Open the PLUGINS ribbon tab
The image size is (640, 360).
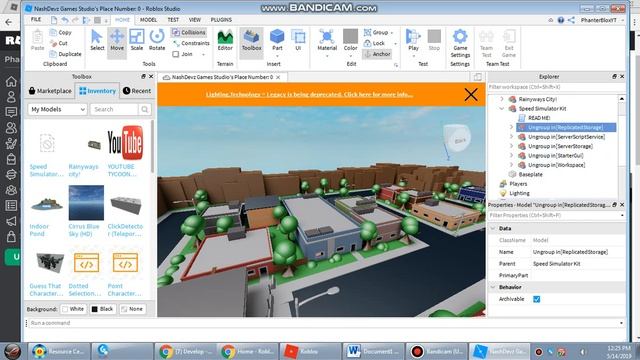pos(221,20)
